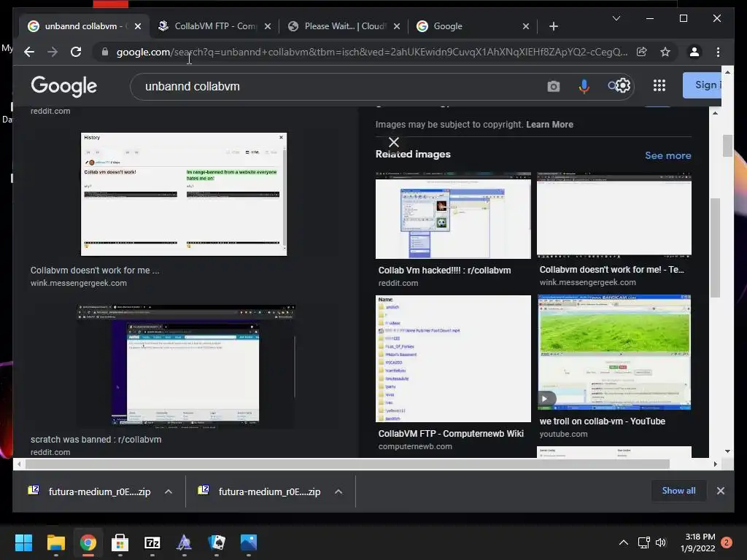The image size is (747, 560).
Task: Close the image preview panel X
Action: click(x=393, y=142)
